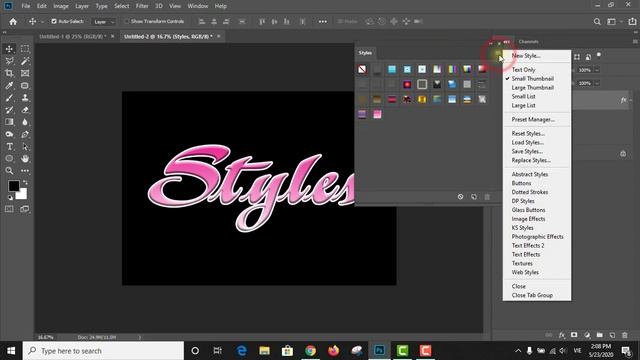Select the Move tool
The height and width of the screenshot is (360, 640).
(9, 49)
